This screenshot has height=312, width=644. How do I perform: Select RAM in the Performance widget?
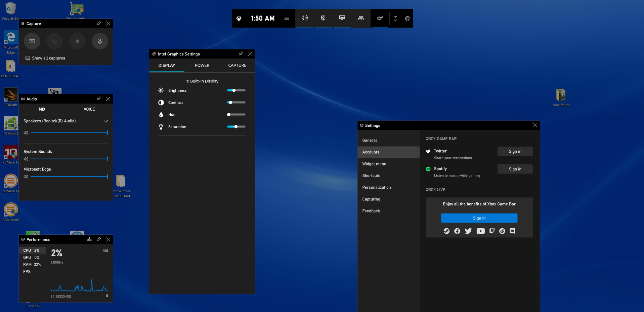pos(32,265)
